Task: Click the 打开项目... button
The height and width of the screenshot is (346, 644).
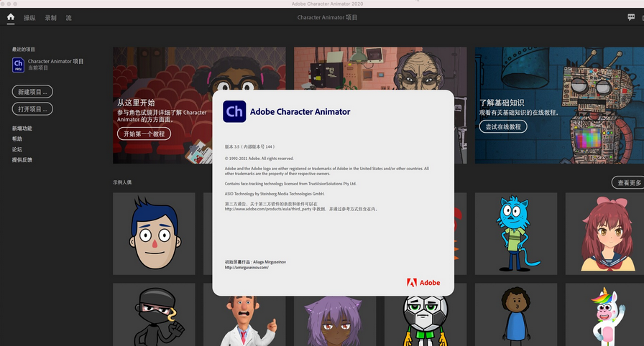Action: [32, 109]
